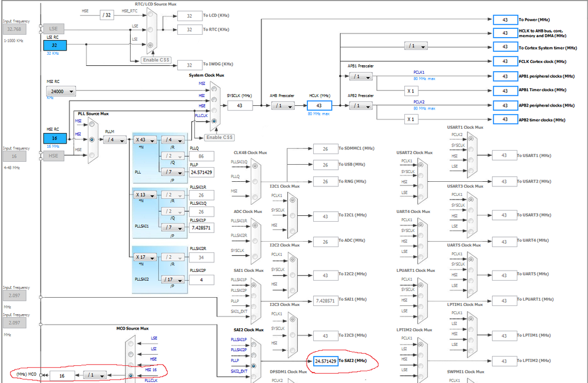
Task: Click Enable CSS under System Clock Mux
Action: point(220,138)
